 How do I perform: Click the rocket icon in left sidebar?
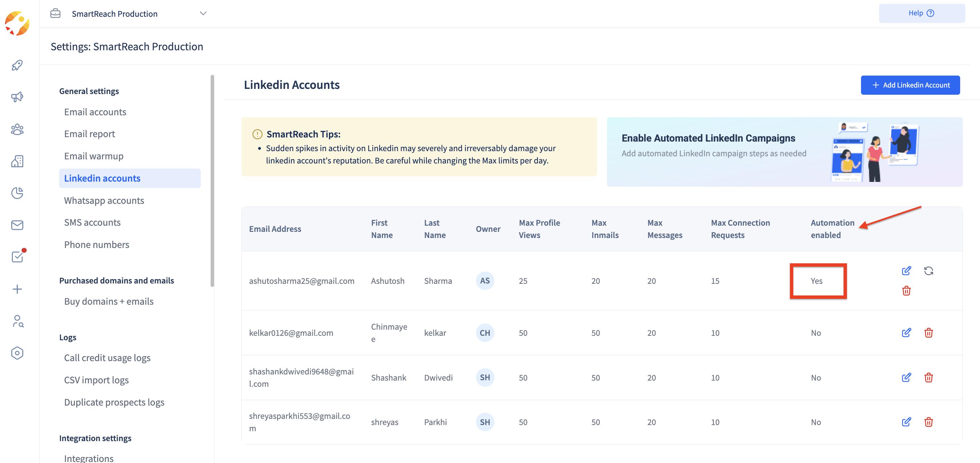point(17,65)
